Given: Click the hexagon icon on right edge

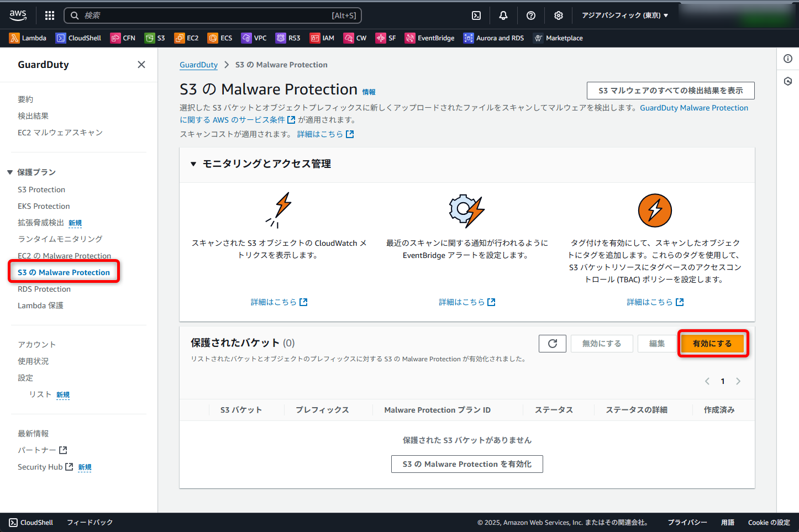Looking at the screenshot, I should [788, 81].
